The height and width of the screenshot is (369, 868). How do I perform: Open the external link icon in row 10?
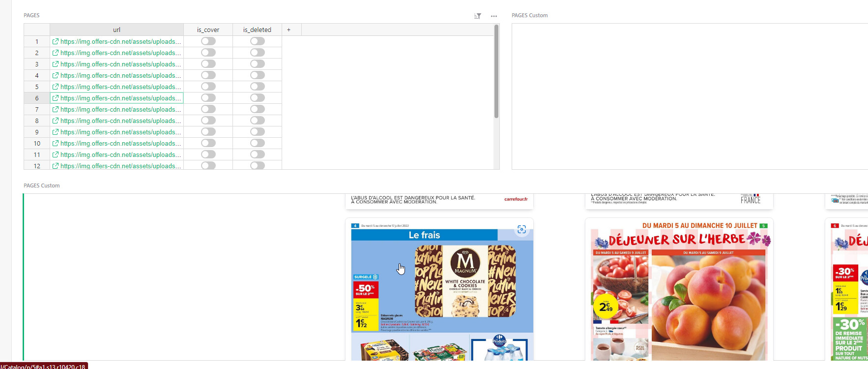[56, 144]
